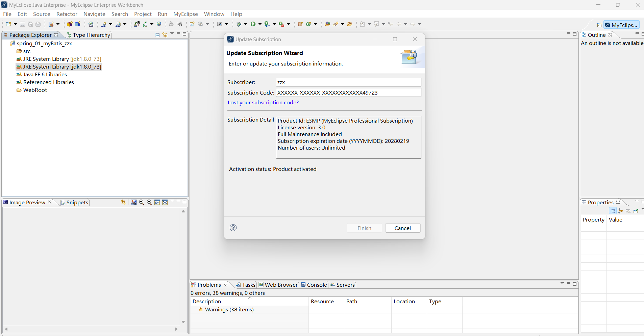The image size is (644, 336).
Task: Select the src folder in Package Explorer
Action: pyautogui.click(x=24, y=51)
